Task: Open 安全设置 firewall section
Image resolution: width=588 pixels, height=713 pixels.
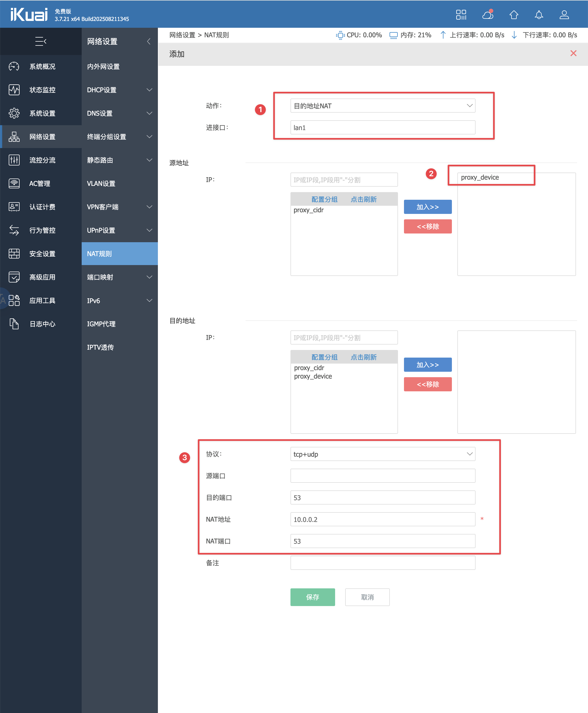Action: 42,254
